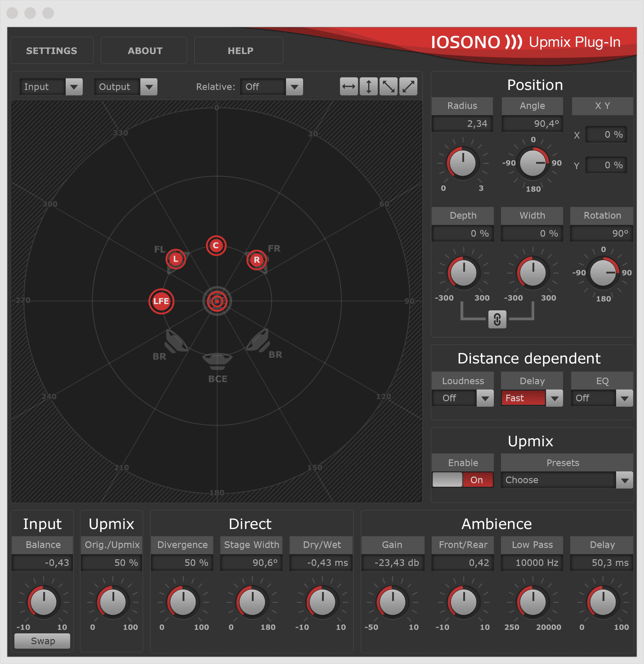Open the HELP tab

[240, 51]
